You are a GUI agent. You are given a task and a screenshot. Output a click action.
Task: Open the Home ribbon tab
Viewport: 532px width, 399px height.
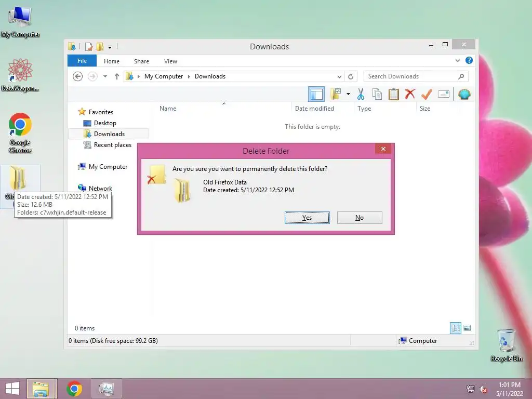[x=112, y=61]
